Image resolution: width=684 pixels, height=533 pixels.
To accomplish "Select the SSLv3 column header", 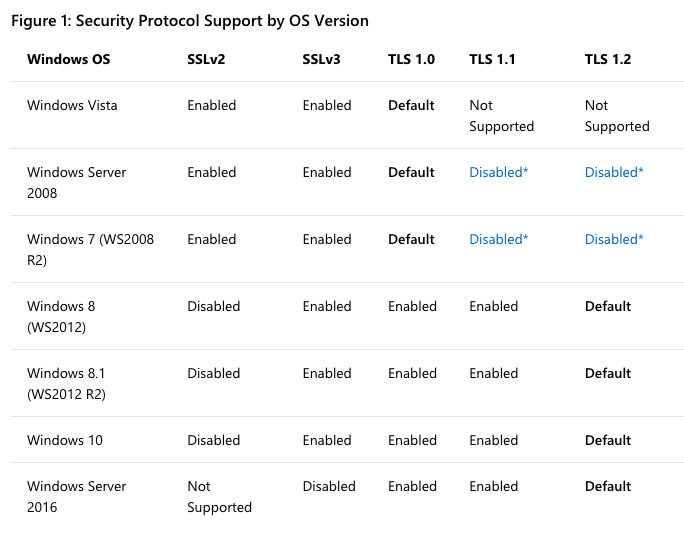I will point(321,59).
